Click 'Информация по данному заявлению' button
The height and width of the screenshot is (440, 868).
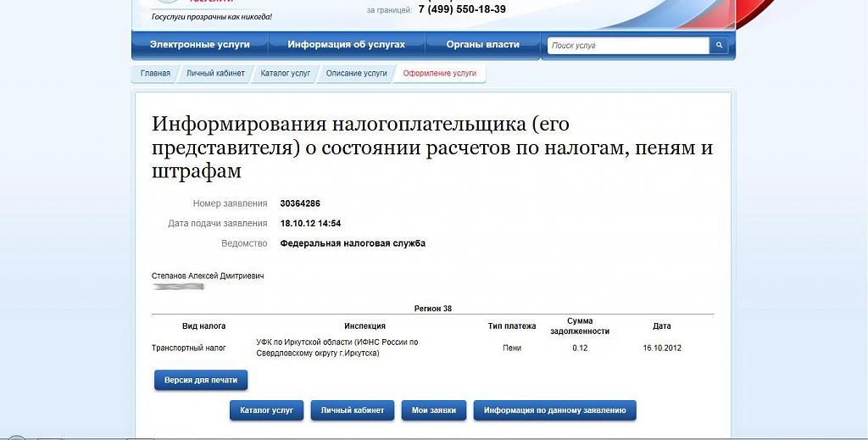(x=554, y=410)
